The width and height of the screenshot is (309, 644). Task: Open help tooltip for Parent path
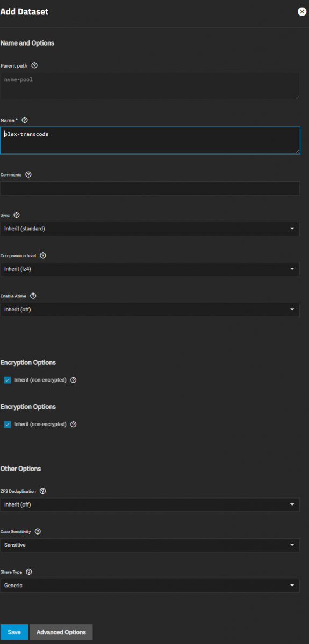pos(34,65)
